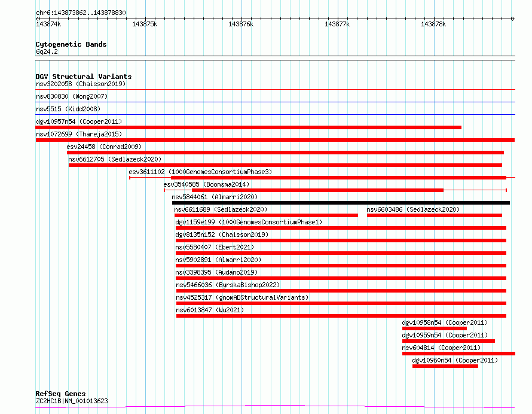Screen dimensions: 532x414
Task: Select the dgv10960n54 (Cooper2011) label
Action: [455, 360]
